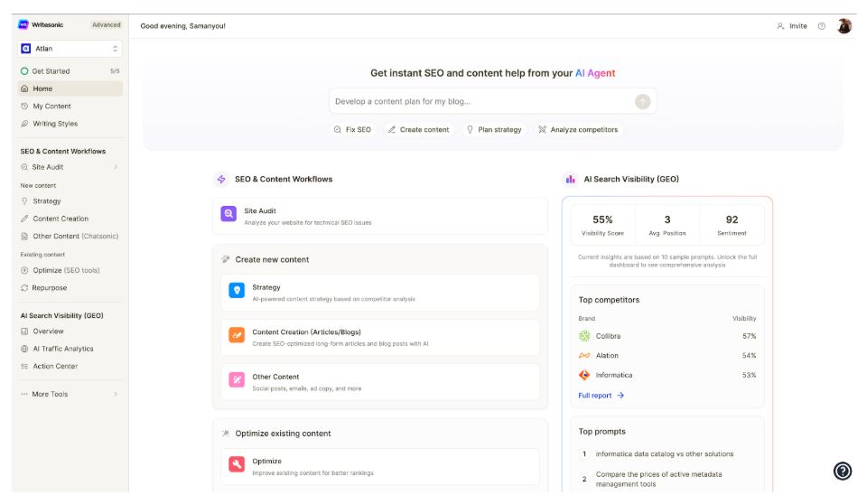Screen dimensions: 867x504
Task: Click the Optimize existing content section icon
Action: (x=226, y=434)
